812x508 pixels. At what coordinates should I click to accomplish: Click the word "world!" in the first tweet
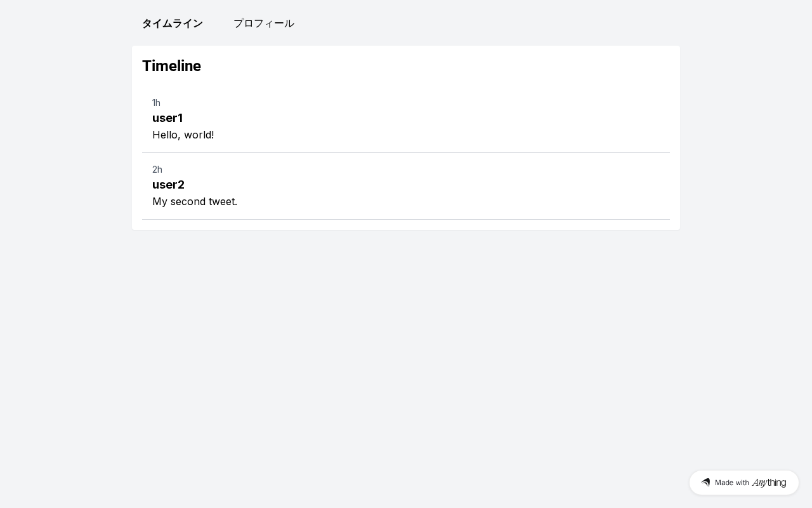pos(199,135)
